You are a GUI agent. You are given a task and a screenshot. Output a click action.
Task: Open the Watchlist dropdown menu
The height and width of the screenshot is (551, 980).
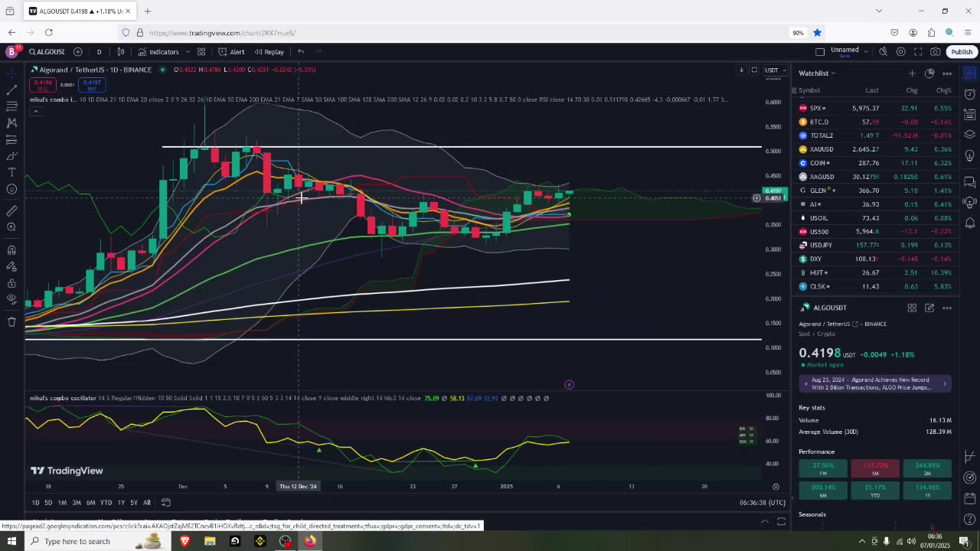coord(817,73)
